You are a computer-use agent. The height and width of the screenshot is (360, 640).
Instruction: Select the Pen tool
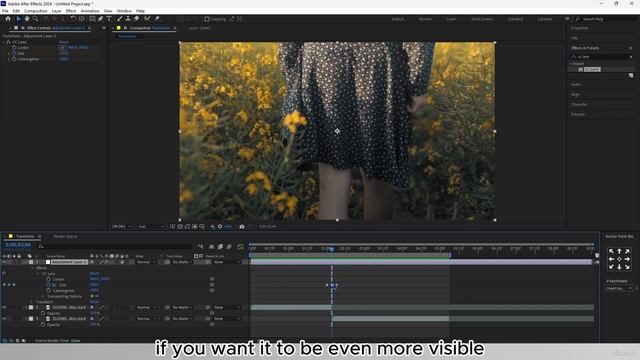pyautogui.click(x=100, y=19)
